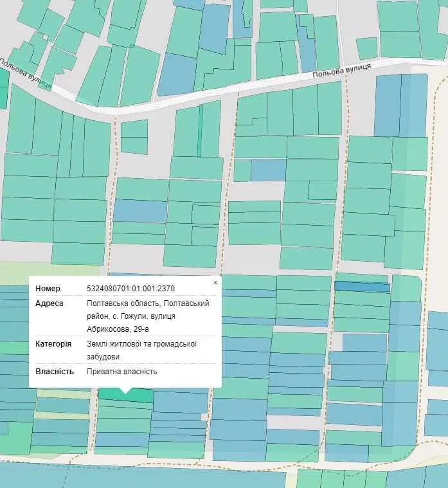Select small blue parcel in map center
This screenshot has height=488, width=448.
point(268,170)
